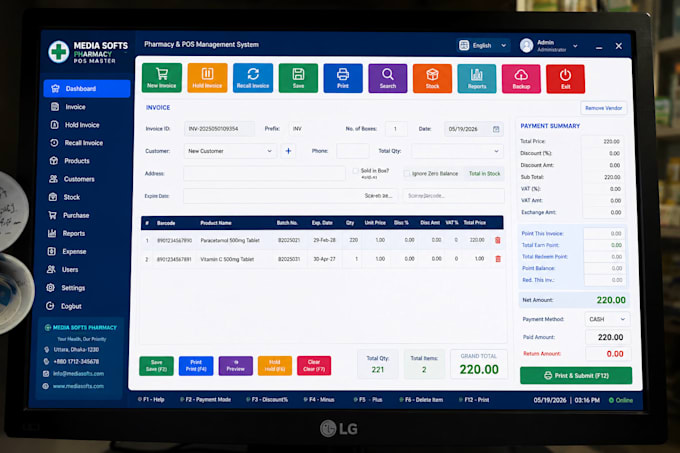Click the red Clear (F7) button

(x=314, y=366)
